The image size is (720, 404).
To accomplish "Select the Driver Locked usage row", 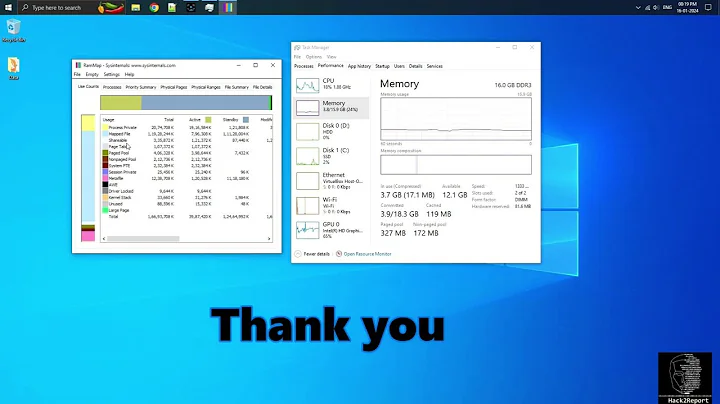I will click(187, 191).
